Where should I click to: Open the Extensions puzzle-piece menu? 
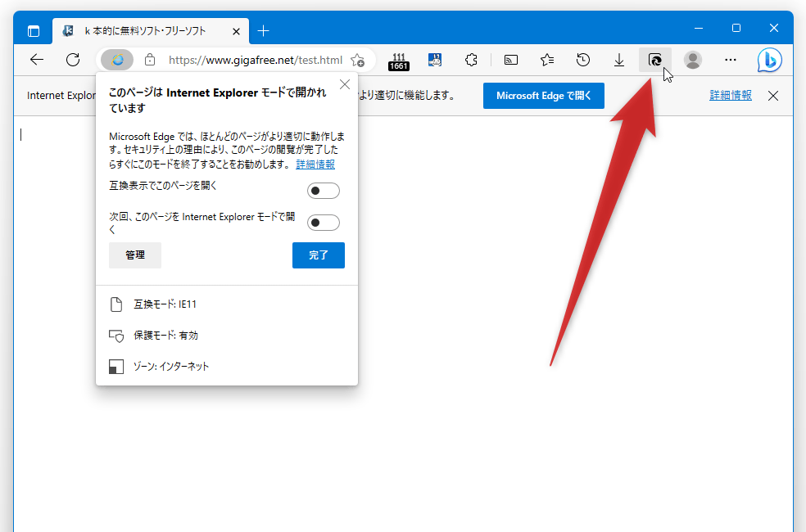click(x=471, y=60)
